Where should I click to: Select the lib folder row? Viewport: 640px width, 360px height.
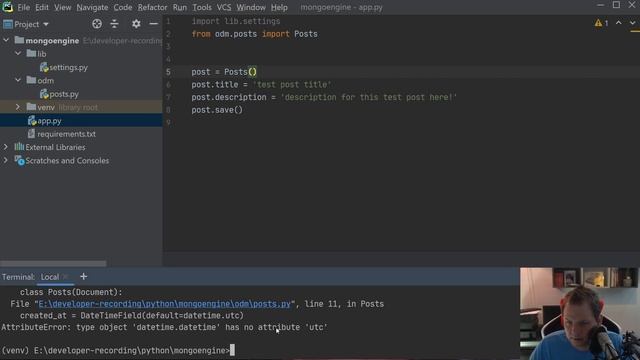[x=81, y=53]
